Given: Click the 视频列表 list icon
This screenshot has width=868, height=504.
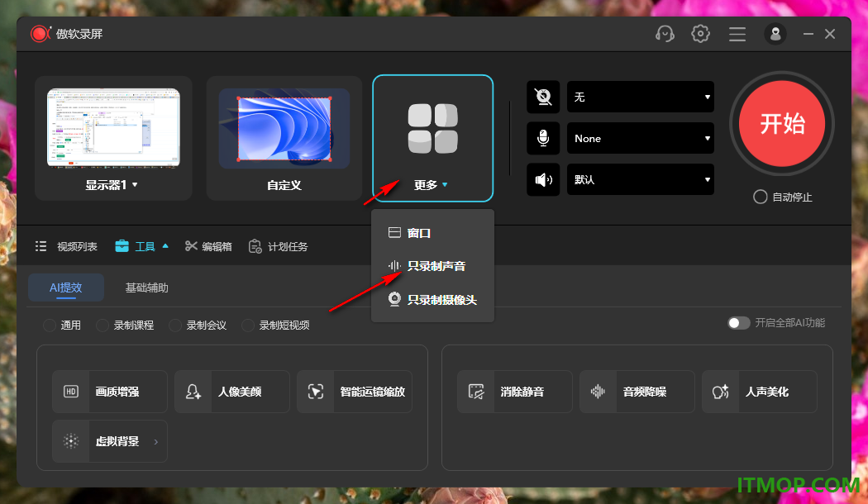Looking at the screenshot, I should (41, 246).
